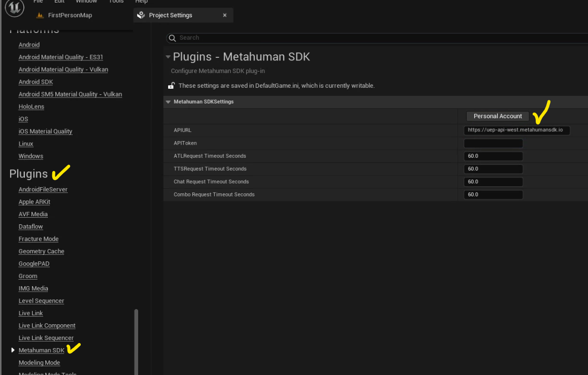Open the Linux platform settings
Screen dimensions: 588x375
click(26, 144)
